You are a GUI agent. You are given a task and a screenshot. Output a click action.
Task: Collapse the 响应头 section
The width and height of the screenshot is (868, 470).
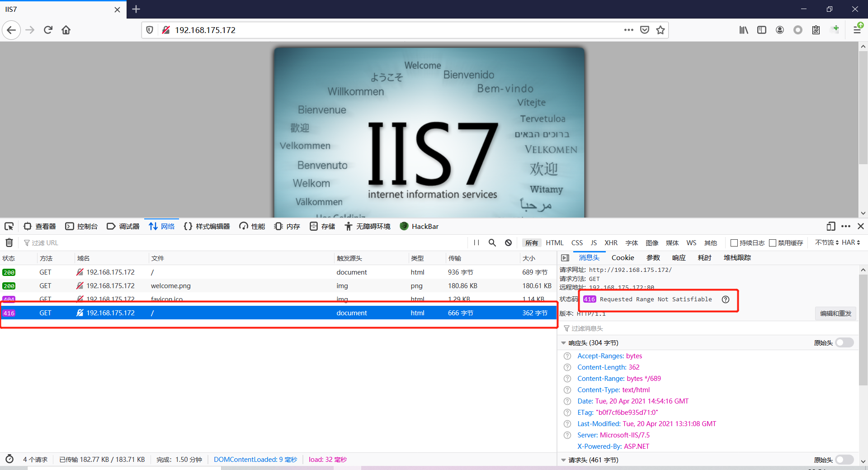pos(563,343)
